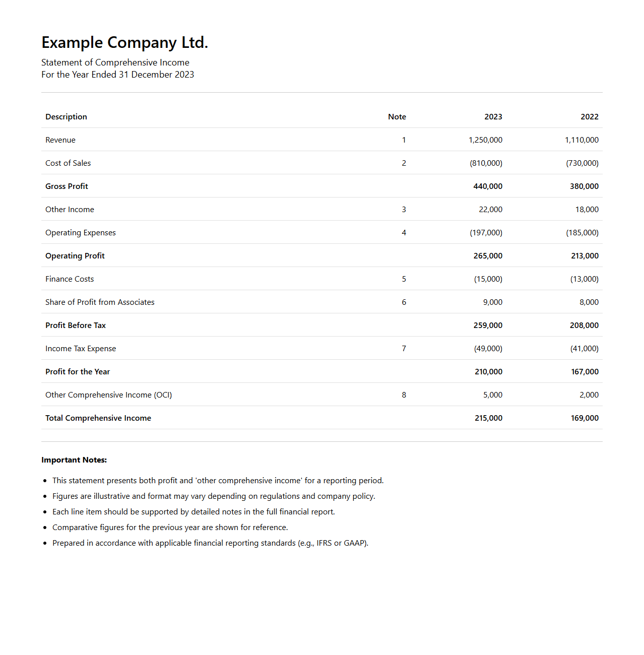Click the Important Notes heading
Viewport: 644px width, 655px height.
coord(74,460)
